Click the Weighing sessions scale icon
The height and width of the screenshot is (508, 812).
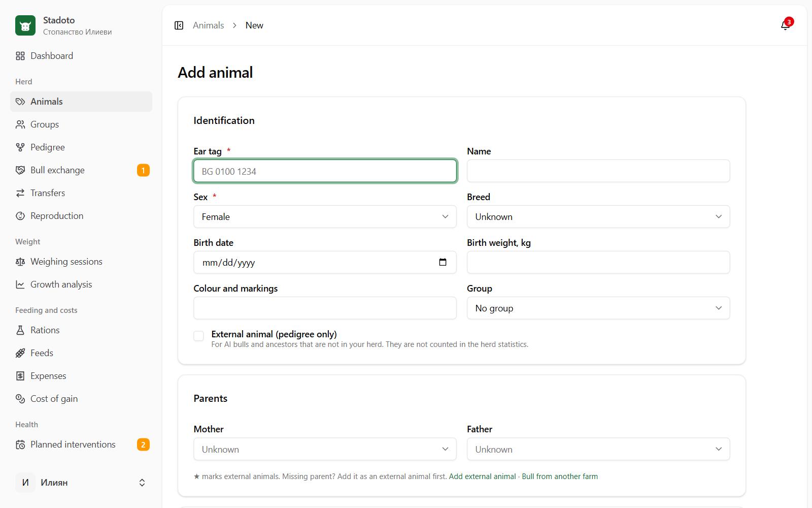tap(20, 262)
